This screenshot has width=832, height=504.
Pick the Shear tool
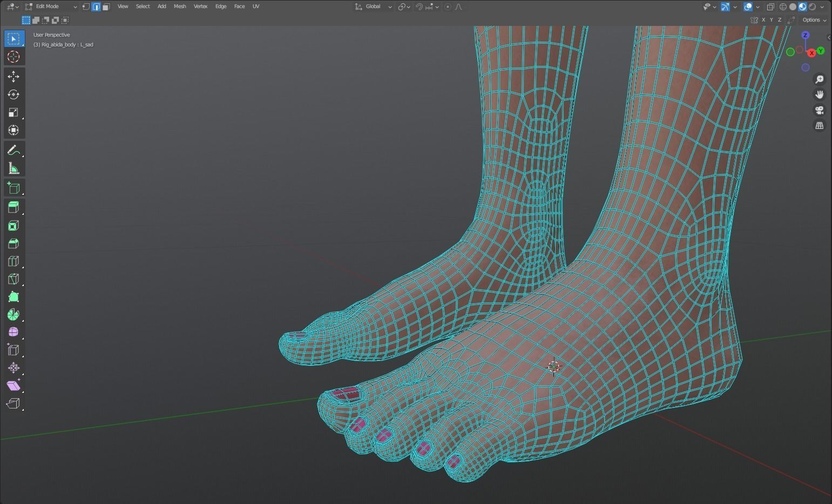[x=13, y=385]
